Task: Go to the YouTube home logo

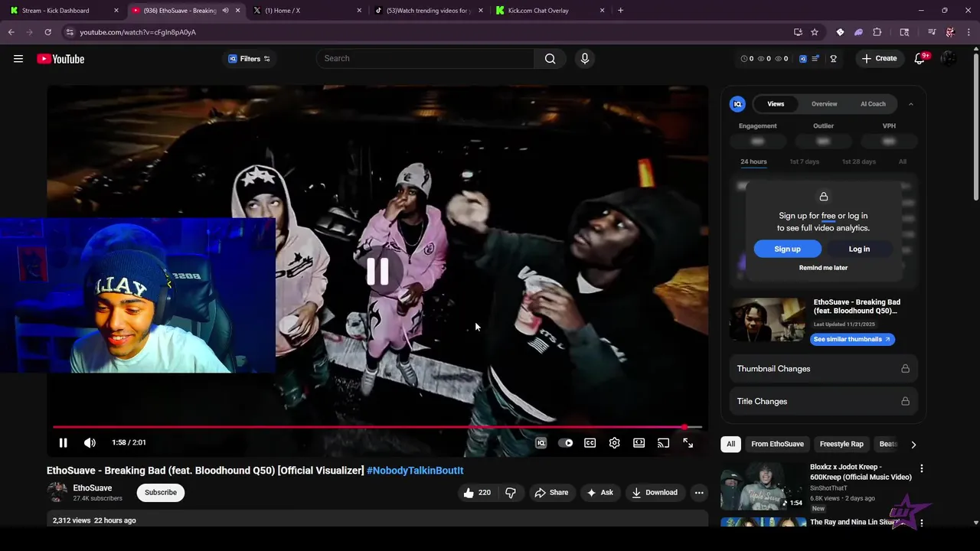Action: click(x=60, y=59)
